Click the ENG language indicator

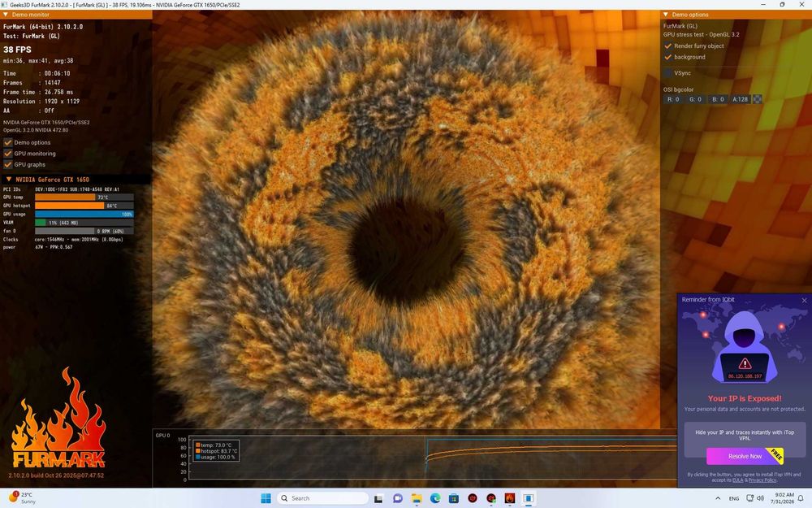tap(734, 498)
